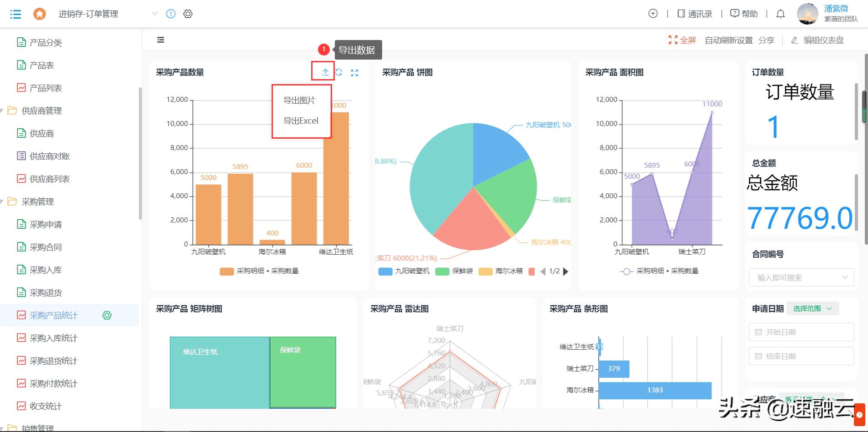Toggle 采购明细 · 采购数量 bar legend
This screenshot has height=432, width=868.
[259, 271]
